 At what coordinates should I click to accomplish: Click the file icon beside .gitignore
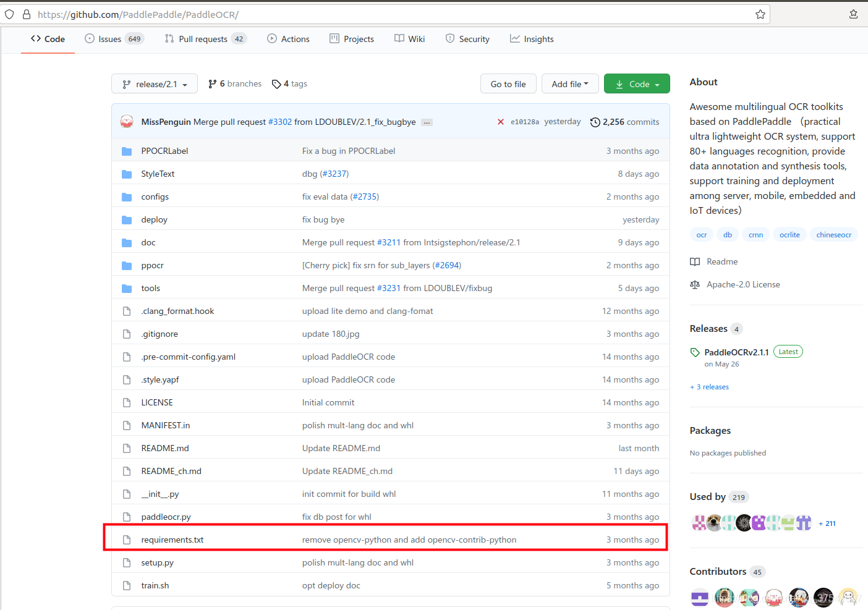pyautogui.click(x=127, y=334)
